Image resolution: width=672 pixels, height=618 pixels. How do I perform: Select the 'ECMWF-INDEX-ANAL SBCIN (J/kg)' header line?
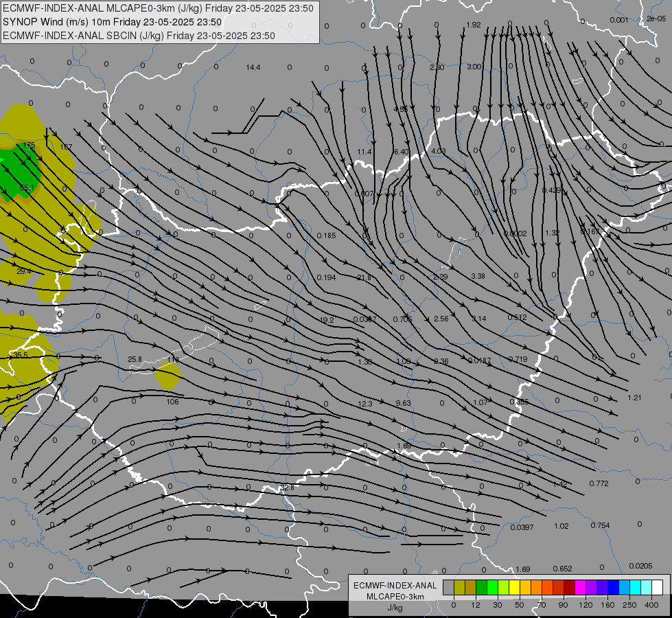tap(139, 36)
